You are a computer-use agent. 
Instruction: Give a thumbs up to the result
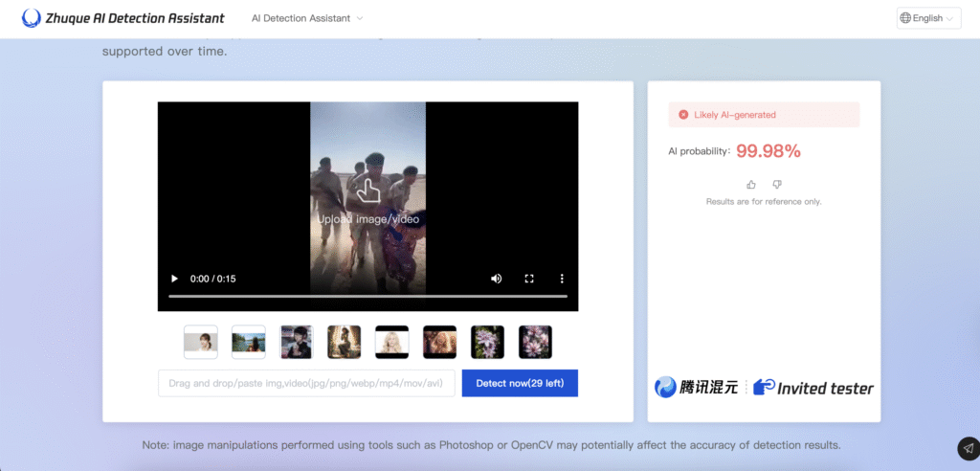pyautogui.click(x=751, y=184)
